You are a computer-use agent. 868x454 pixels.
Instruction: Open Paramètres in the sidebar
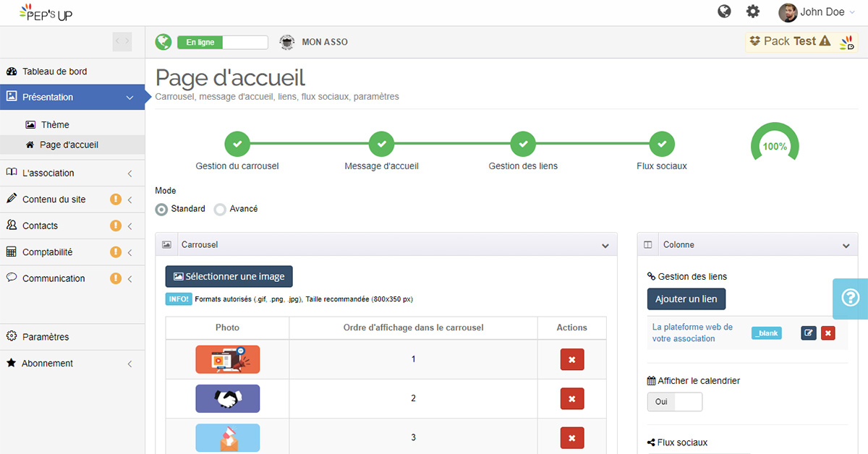(72, 337)
